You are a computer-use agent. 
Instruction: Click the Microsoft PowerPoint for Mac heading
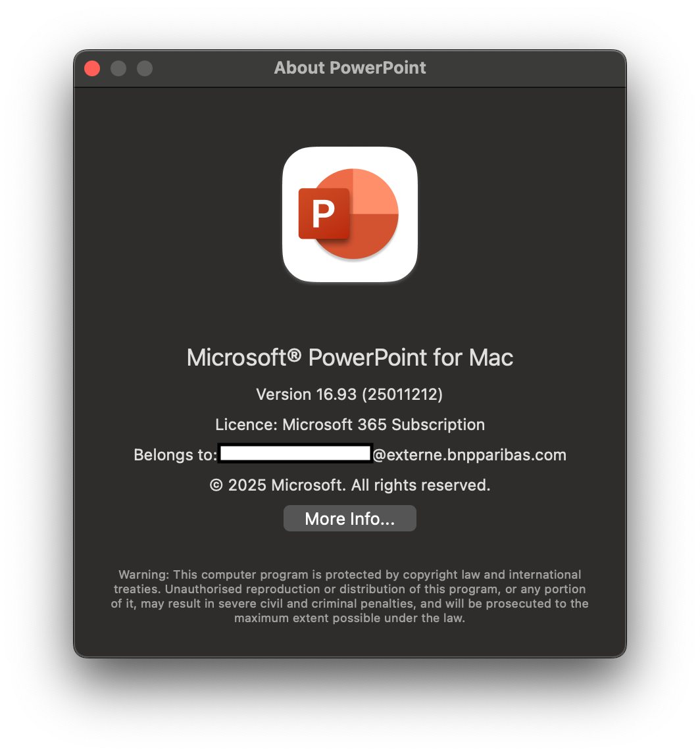click(x=350, y=358)
